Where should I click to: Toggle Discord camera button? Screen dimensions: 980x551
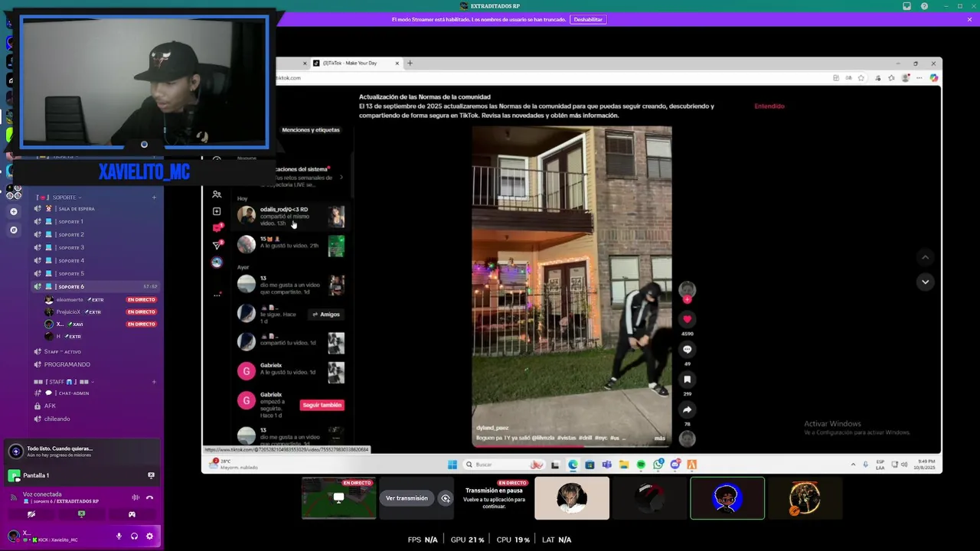(x=31, y=514)
